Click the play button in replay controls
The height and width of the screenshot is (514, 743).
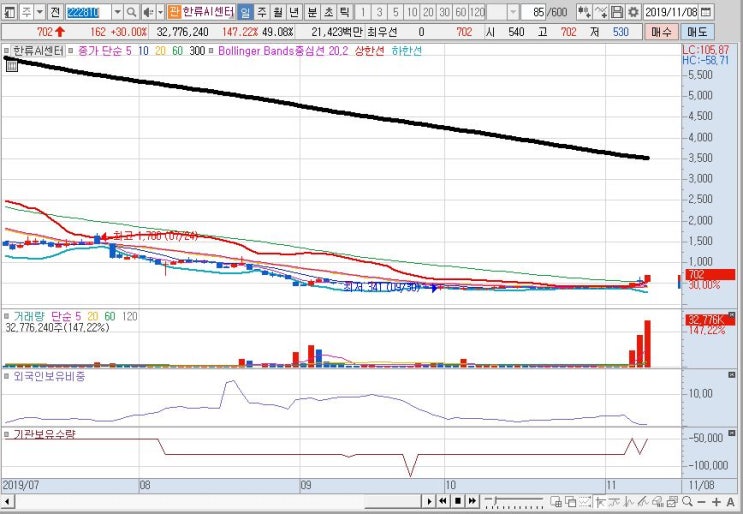click(429, 501)
